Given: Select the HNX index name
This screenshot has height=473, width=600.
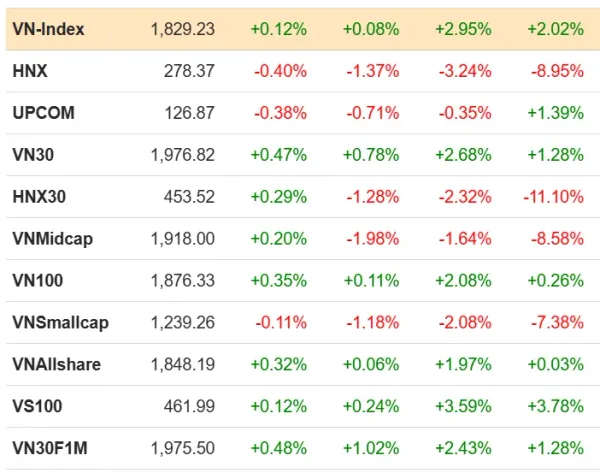Looking at the screenshot, I should coord(30,71).
